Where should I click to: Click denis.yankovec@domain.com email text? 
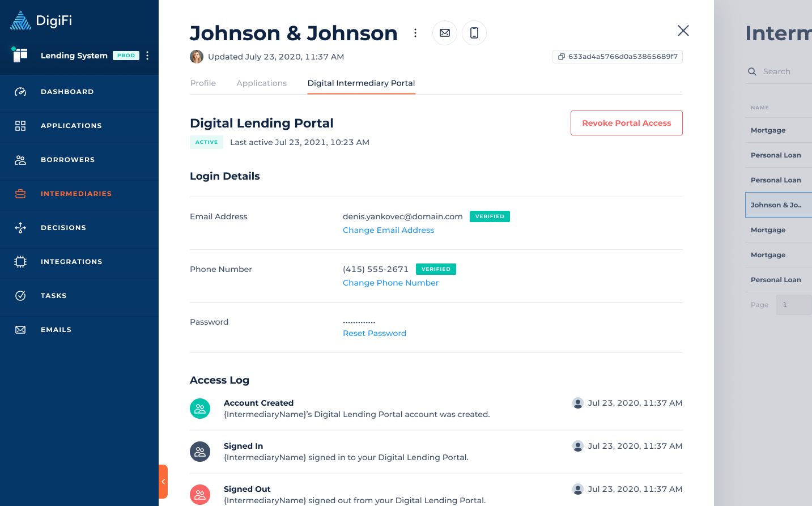pyautogui.click(x=403, y=216)
